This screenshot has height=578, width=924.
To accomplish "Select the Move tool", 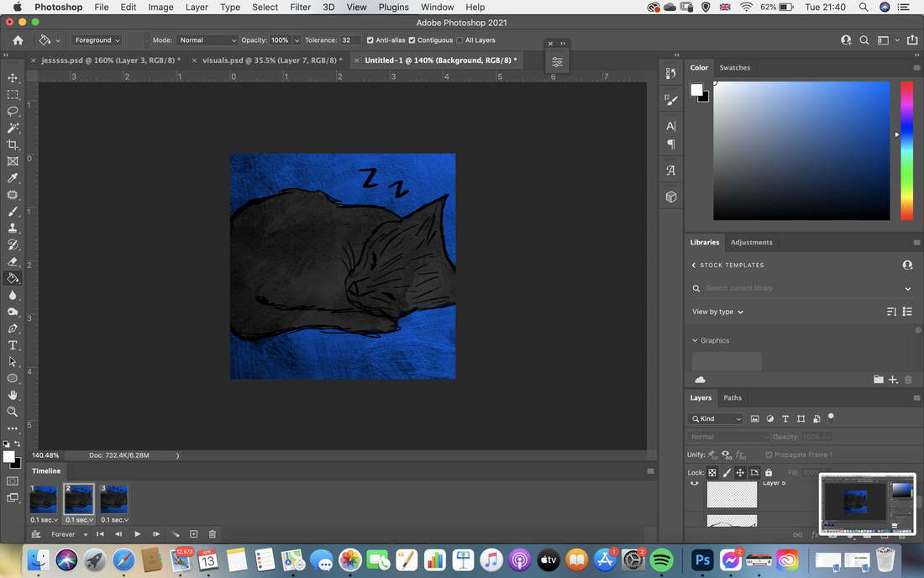I will tap(13, 78).
